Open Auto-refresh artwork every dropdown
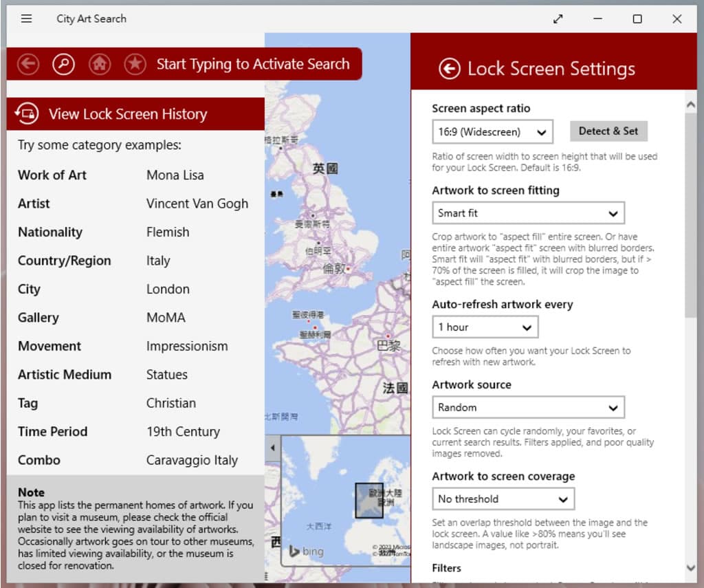The width and height of the screenshot is (704, 588). (485, 327)
